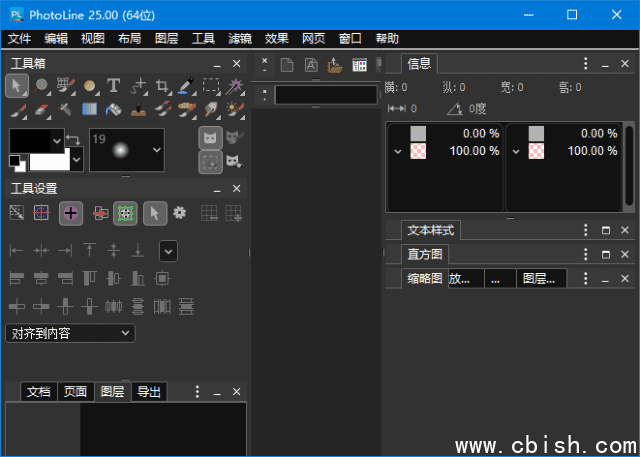Click the crosshair center-point icon in tool settings
The height and width of the screenshot is (457, 640).
click(41, 213)
